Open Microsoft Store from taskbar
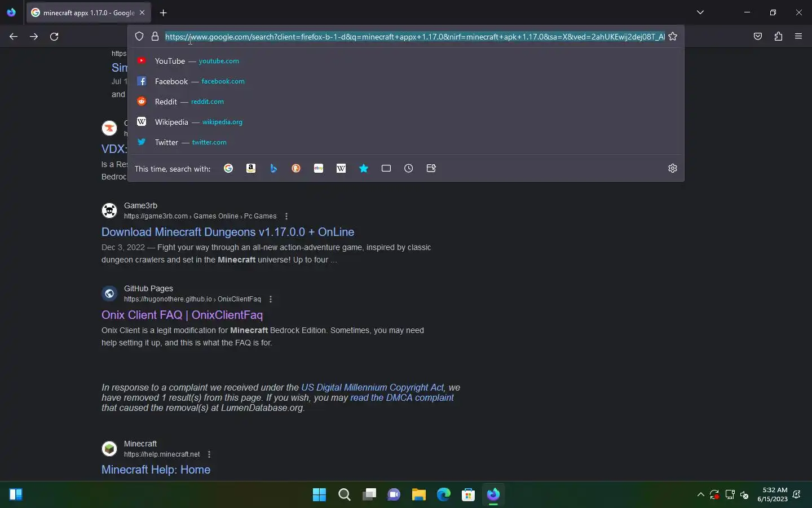 coord(468,495)
